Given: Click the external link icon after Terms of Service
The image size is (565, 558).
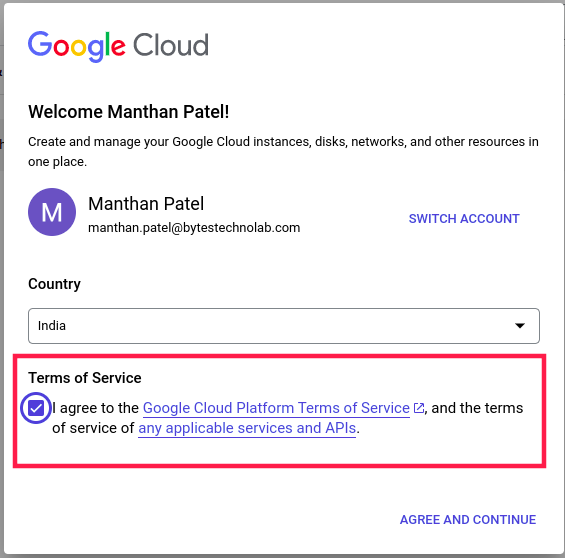Looking at the screenshot, I should tap(418, 408).
